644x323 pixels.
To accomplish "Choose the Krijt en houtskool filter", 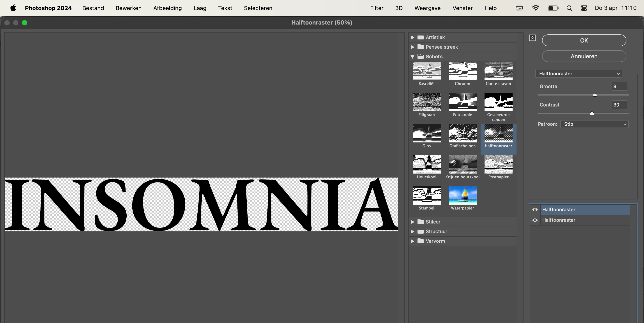I will pyautogui.click(x=462, y=165).
